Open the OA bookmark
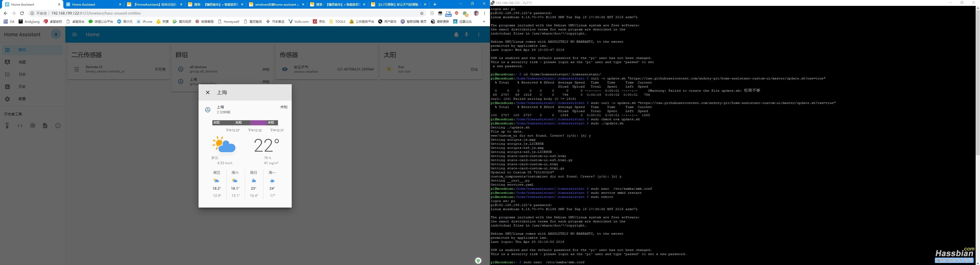980x265 pixels. 9,22
